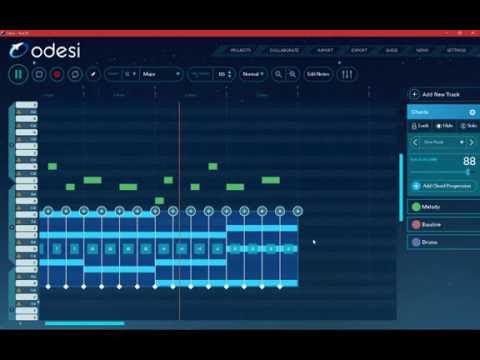Select the red Bassline track

[443, 225]
